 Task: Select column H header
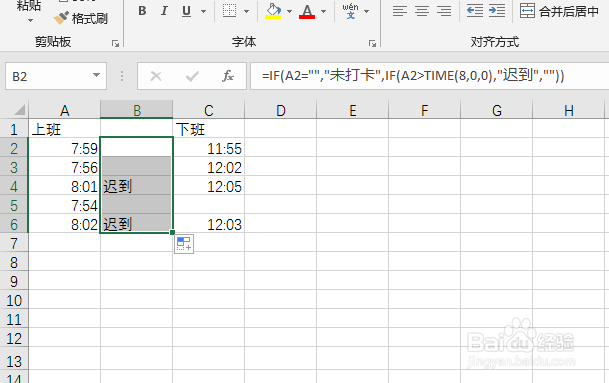click(568, 110)
